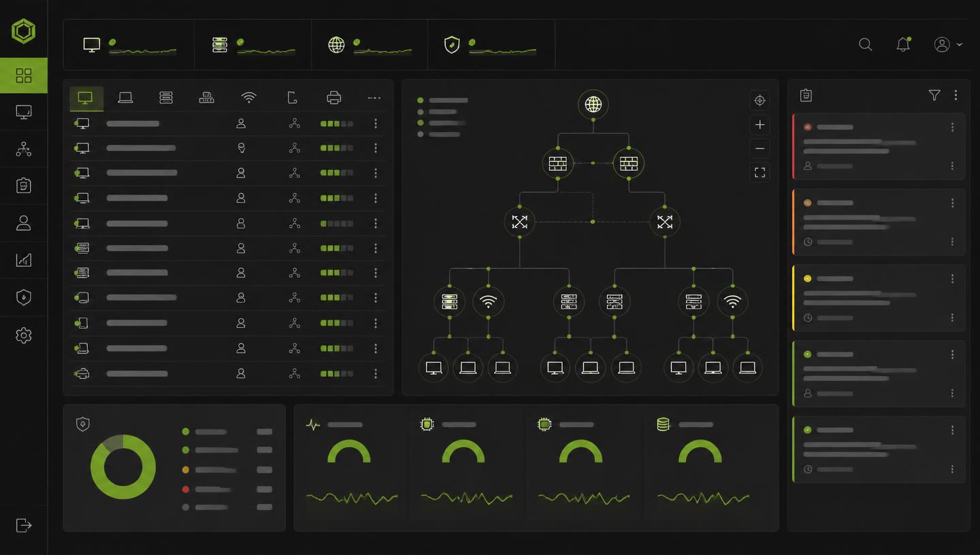Image resolution: width=980 pixels, height=555 pixels.
Task: Expand the account menu chevron
Action: (x=960, y=45)
